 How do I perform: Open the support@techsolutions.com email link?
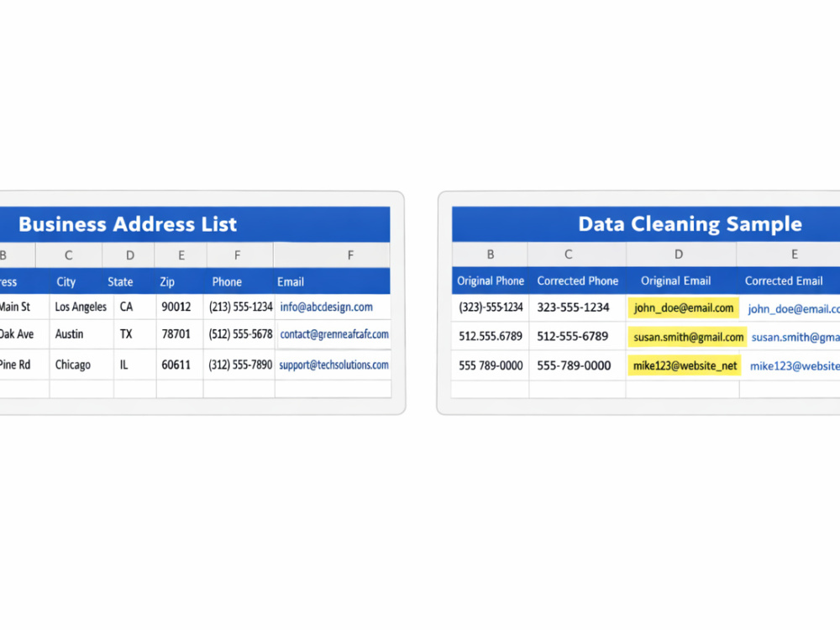tap(333, 365)
